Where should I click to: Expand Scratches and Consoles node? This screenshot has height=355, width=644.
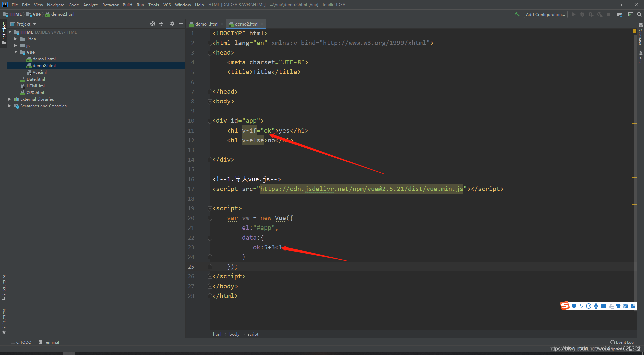10,106
